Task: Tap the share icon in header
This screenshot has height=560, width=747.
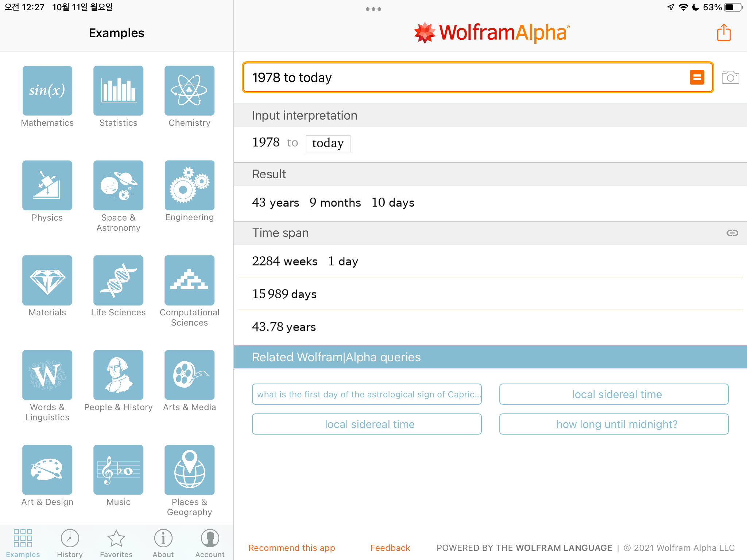Action: click(724, 33)
